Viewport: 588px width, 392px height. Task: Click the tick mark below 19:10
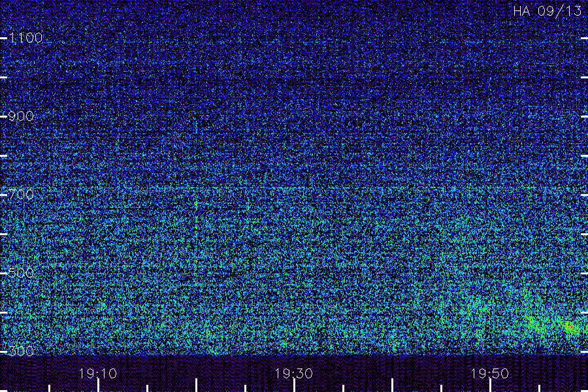point(98,385)
